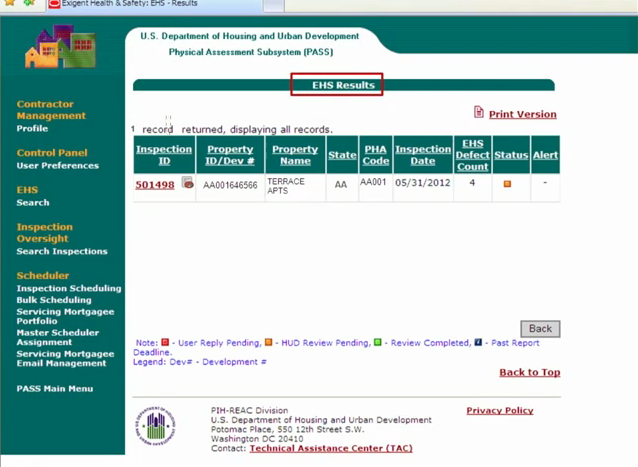The image size is (638, 467).
Task: Click the Back button
Action: tap(540, 329)
